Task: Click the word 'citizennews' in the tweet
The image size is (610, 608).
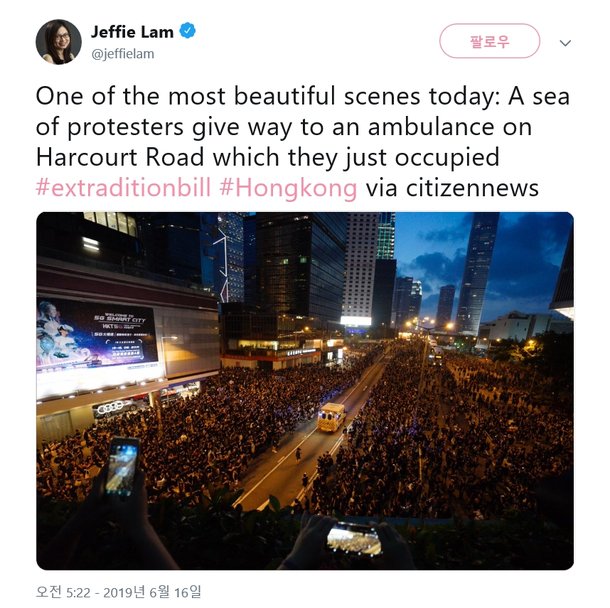Action: 472,189
